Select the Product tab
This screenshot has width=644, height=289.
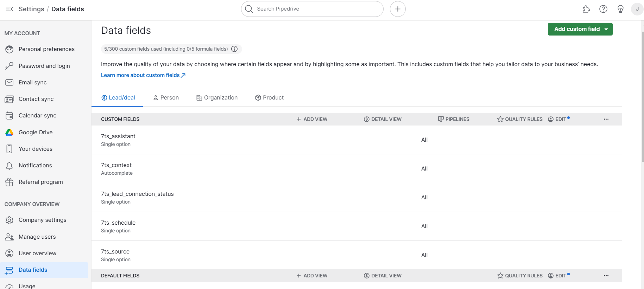click(x=269, y=98)
